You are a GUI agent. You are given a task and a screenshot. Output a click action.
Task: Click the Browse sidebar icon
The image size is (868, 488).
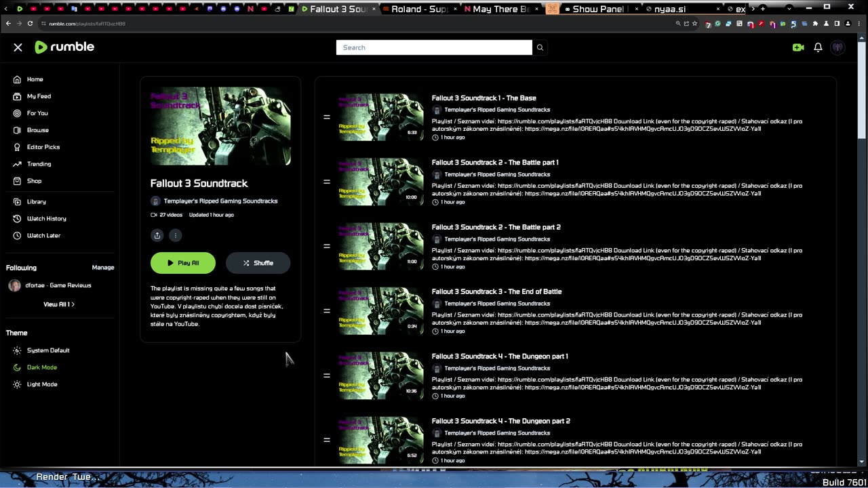tap(17, 130)
